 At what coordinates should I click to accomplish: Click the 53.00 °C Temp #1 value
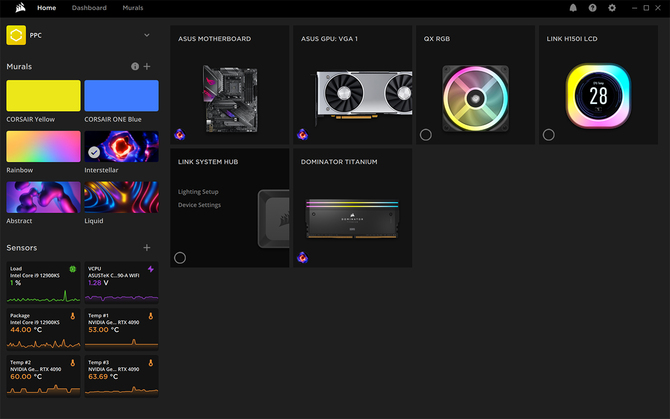tap(104, 330)
